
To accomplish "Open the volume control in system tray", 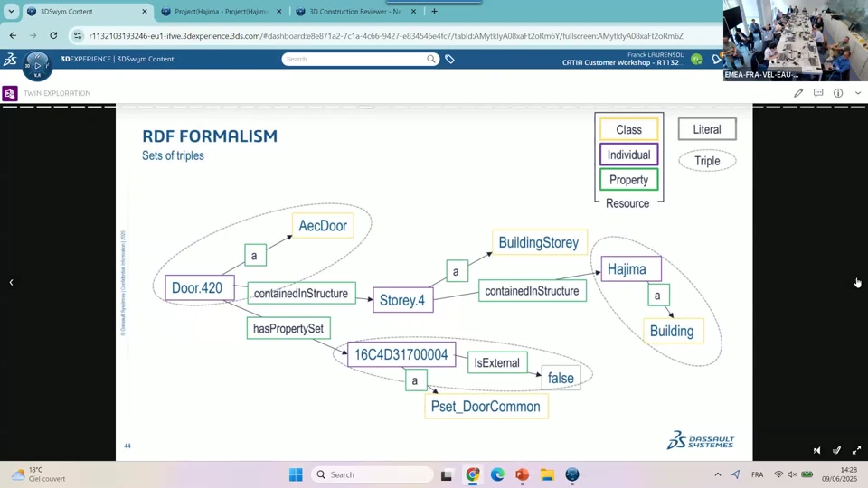I will coord(792,474).
